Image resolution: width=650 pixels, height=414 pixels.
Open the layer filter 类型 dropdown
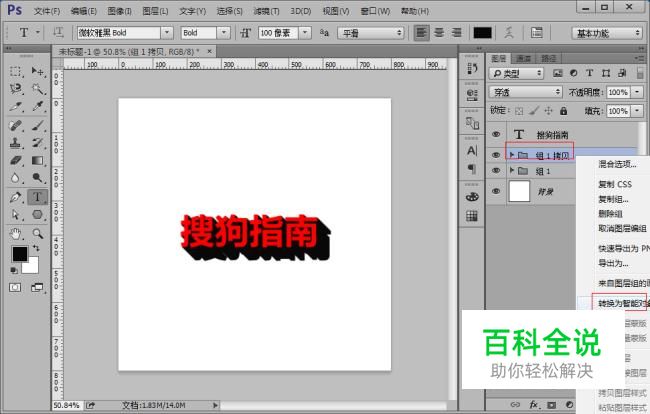(x=516, y=73)
